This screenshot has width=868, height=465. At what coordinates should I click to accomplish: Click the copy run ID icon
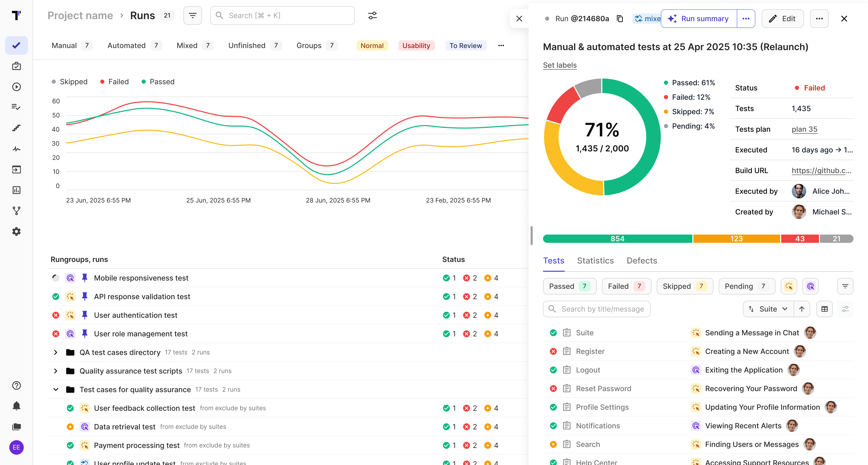click(620, 19)
